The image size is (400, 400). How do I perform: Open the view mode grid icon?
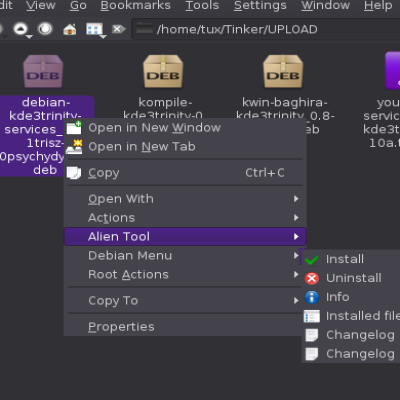[x=94, y=29]
